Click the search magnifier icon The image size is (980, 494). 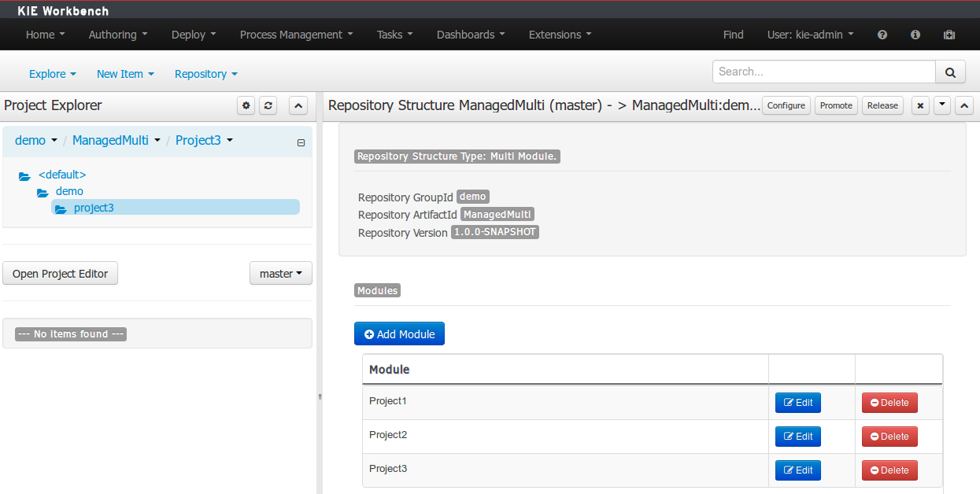950,72
